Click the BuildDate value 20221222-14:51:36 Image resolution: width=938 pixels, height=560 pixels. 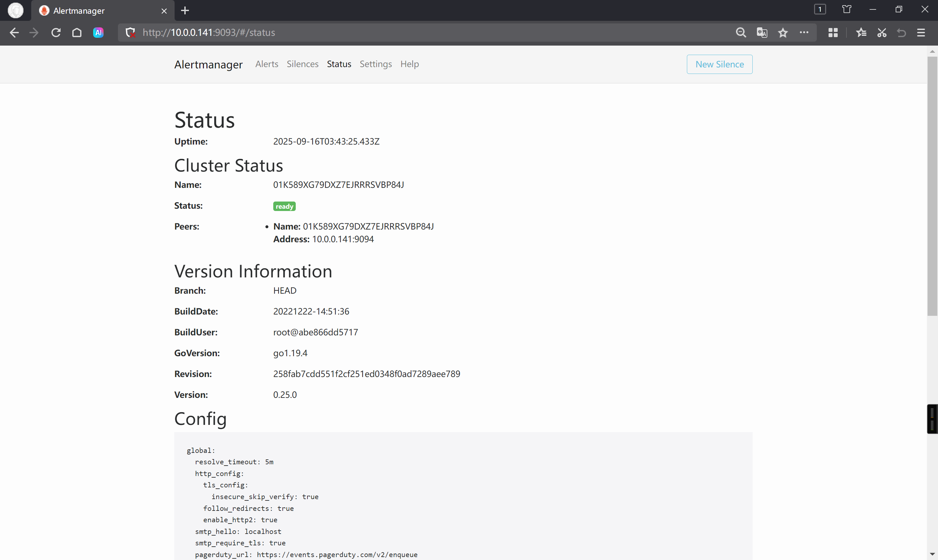click(311, 312)
